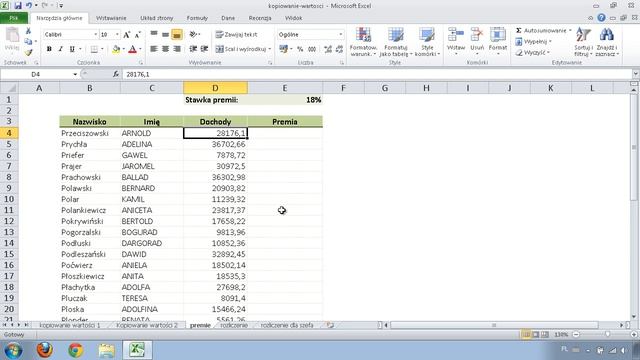Click the increase decimal icon
Screen dimensions: 640x360
click(328, 49)
